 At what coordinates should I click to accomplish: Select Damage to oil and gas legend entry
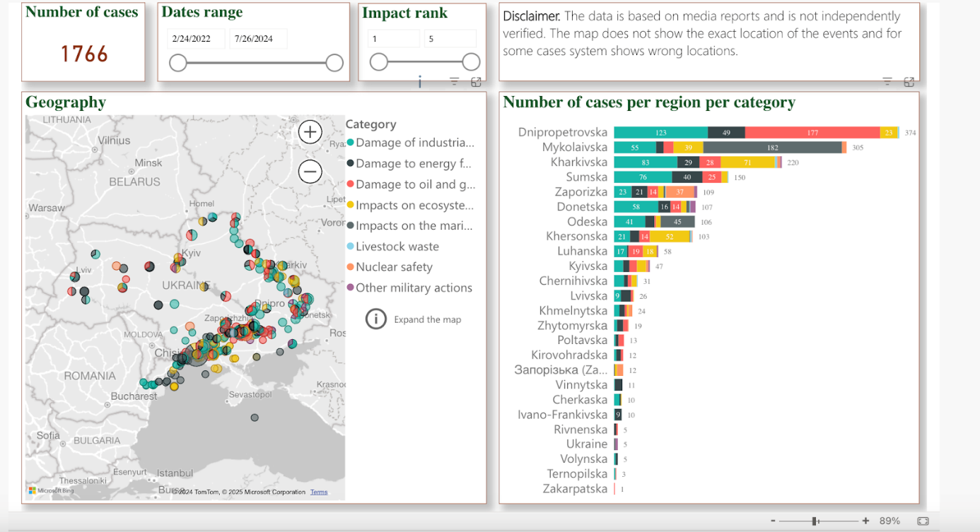point(411,184)
